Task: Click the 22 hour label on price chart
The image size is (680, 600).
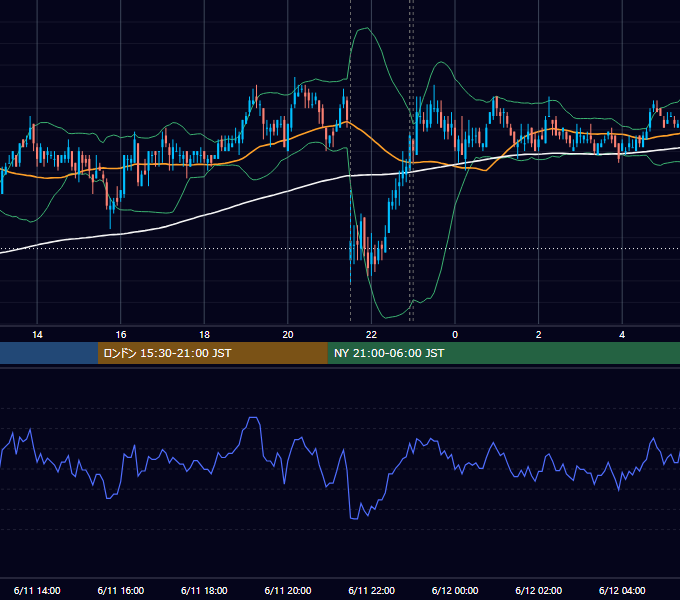Action: click(x=371, y=335)
